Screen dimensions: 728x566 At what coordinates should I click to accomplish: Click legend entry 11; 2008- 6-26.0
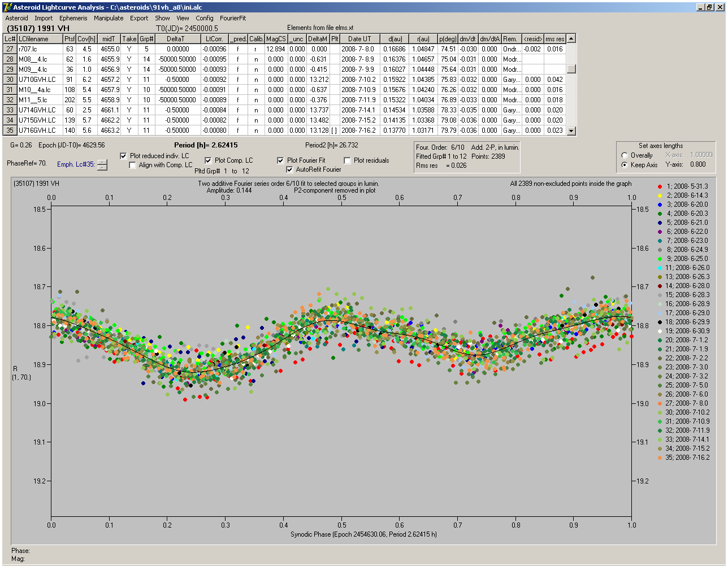687,268
